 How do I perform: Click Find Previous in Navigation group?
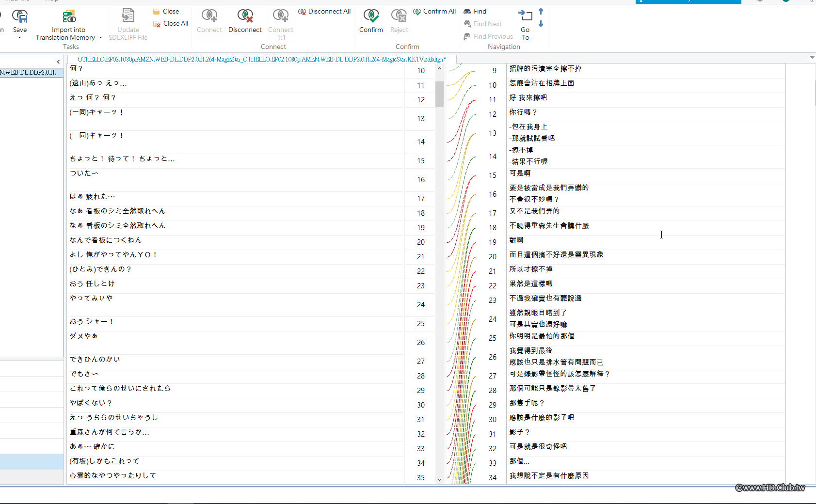pyautogui.click(x=488, y=36)
